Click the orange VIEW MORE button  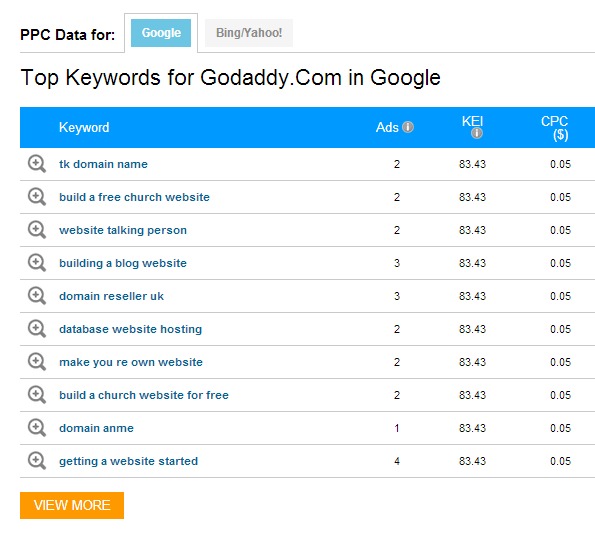[72, 505]
